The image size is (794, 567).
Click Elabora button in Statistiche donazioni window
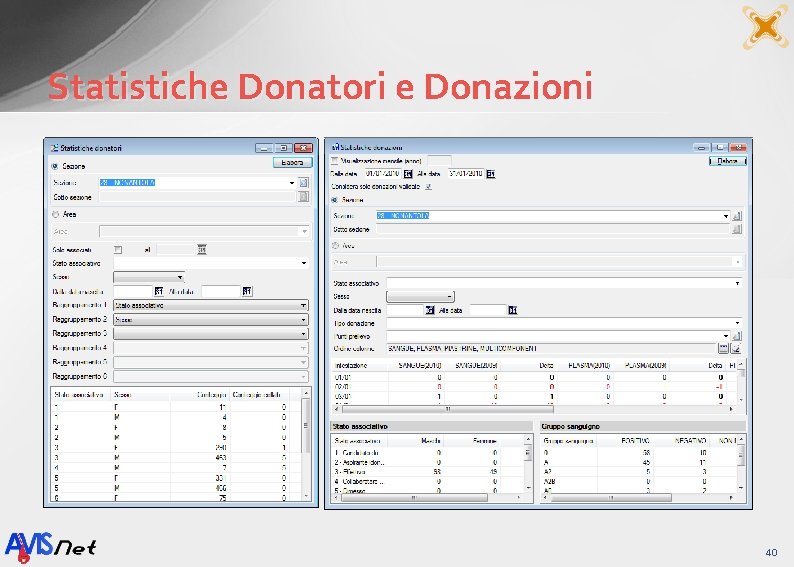727,161
